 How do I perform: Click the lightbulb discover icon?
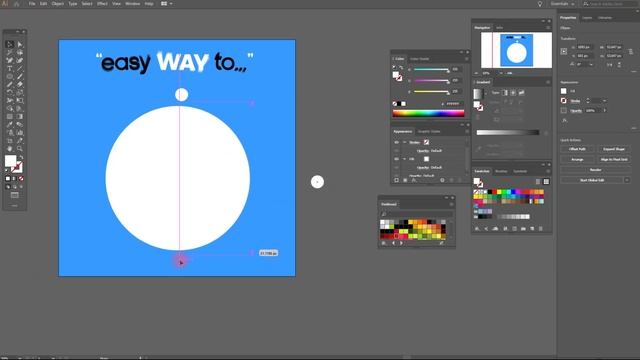540,4
